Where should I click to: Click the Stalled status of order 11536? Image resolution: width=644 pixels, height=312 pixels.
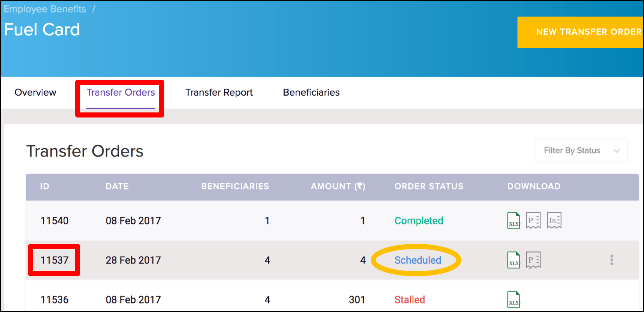(x=410, y=300)
